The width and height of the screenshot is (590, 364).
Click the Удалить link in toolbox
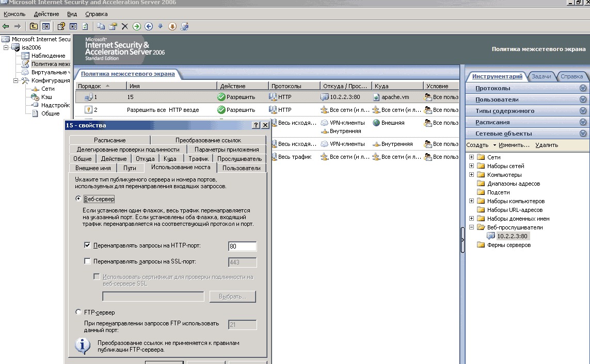(546, 145)
